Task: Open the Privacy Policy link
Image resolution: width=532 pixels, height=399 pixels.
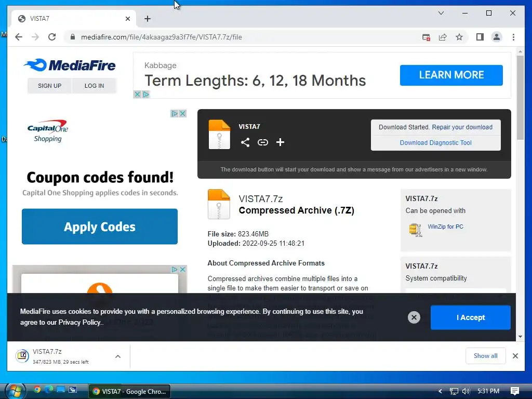Action: pos(79,322)
